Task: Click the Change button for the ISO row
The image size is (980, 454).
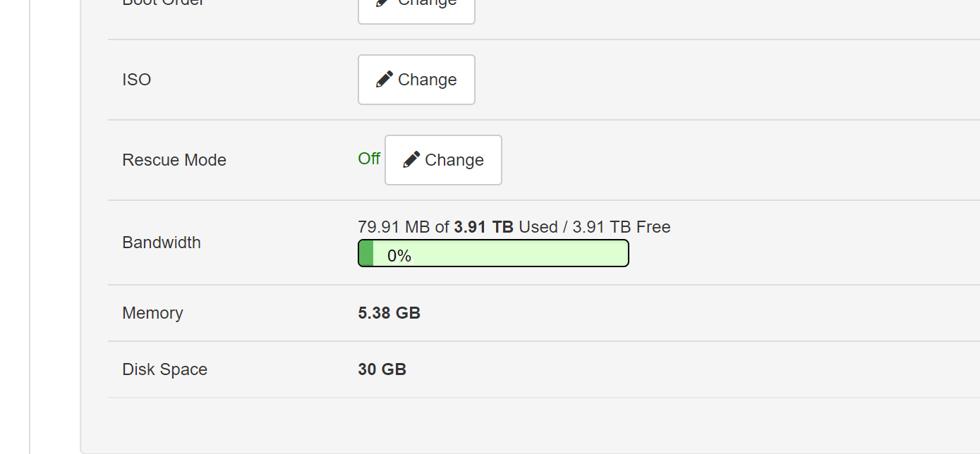Action: point(416,80)
